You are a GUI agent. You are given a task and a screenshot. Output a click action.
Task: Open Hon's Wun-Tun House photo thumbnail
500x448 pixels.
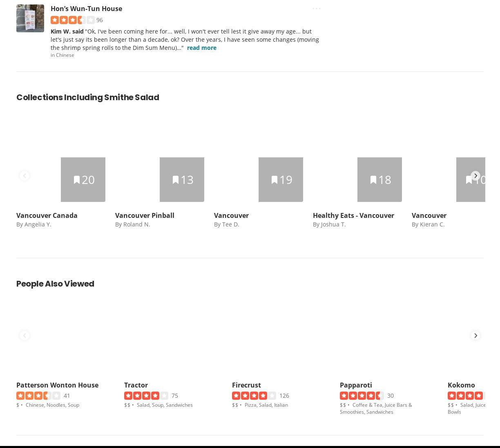[30, 18]
